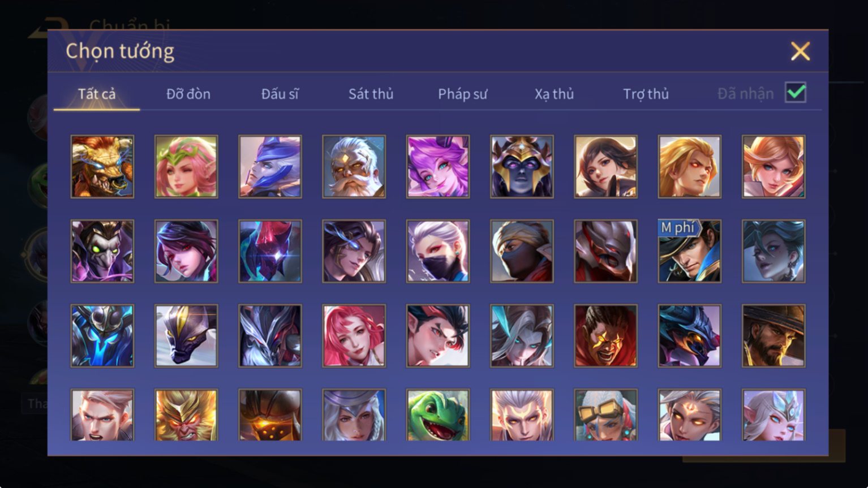Open the Đấu sĩ tab
This screenshot has width=868, height=488.
tap(280, 94)
